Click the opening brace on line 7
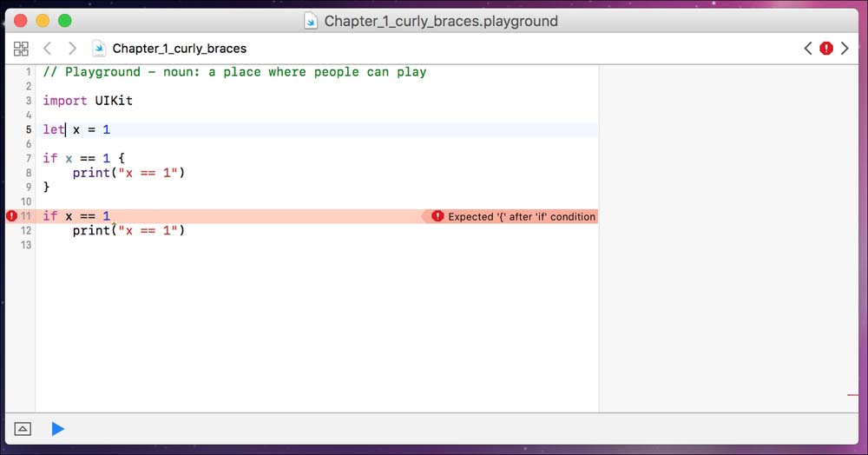This screenshot has width=868, height=455. pyautogui.click(x=122, y=158)
